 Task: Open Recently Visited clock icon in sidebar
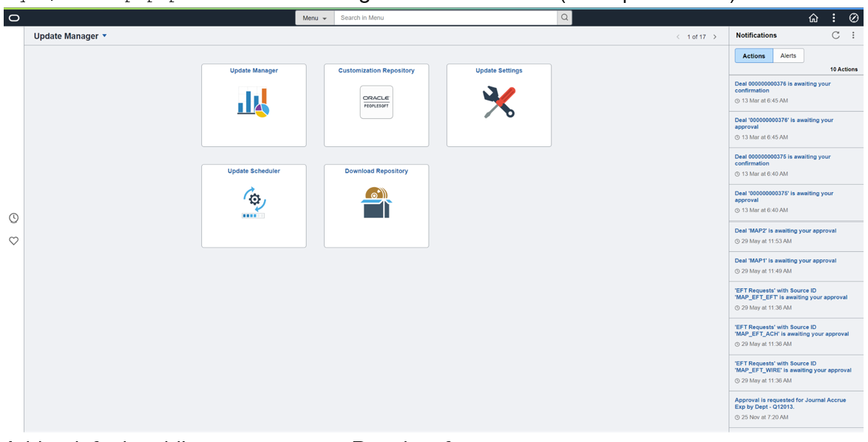(x=14, y=218)
